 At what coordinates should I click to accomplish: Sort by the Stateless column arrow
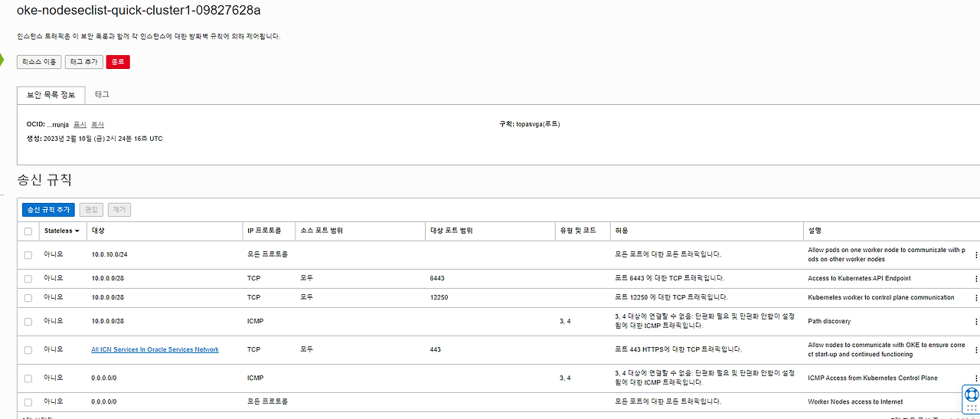(77, 231)
